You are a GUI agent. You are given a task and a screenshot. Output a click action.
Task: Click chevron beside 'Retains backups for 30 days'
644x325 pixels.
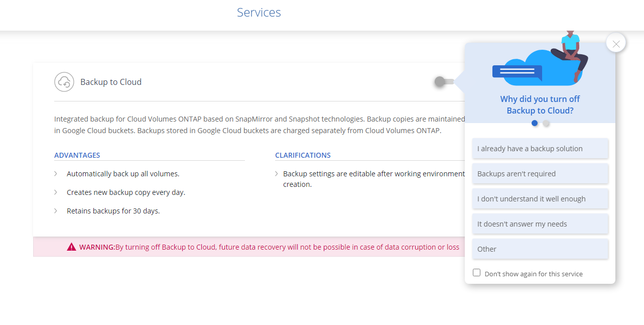[x=56, y=211]
